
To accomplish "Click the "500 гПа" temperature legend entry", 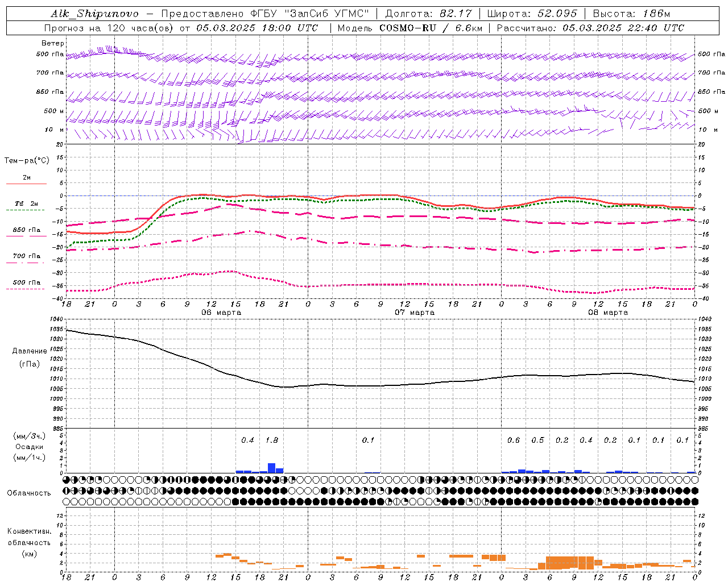I will 26,282.
